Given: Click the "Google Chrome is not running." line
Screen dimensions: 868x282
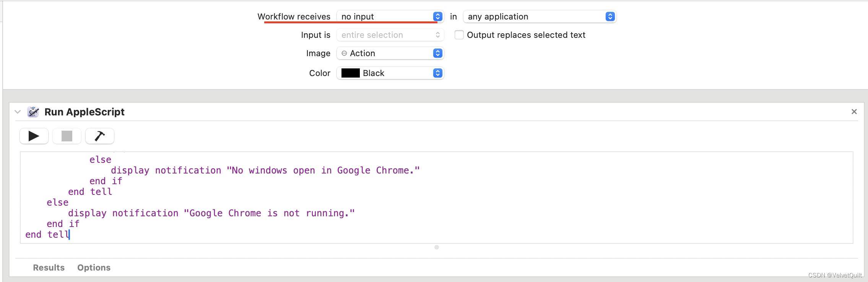Looking at the screenshot, I should (211, 213).
